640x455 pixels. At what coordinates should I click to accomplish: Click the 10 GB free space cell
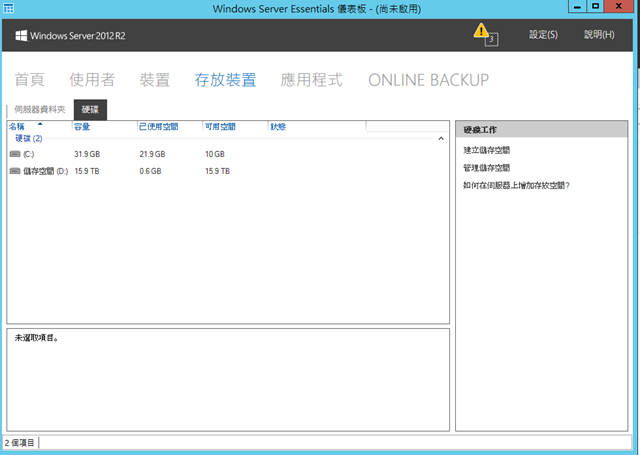(x=215, y=154)
